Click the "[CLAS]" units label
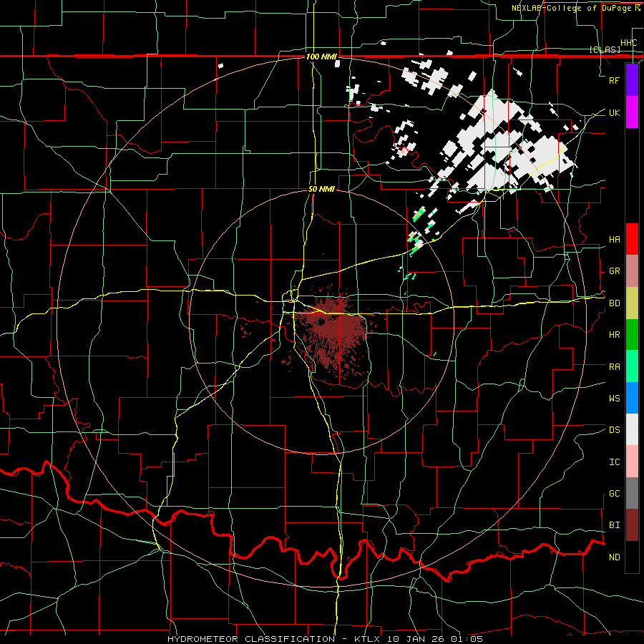Viewport: 644px width, 644px height. (x=605, y=50)
